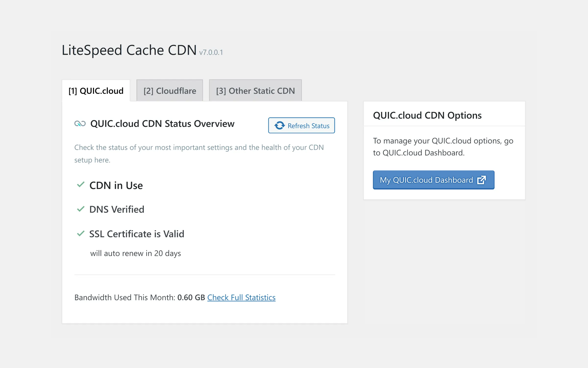Click the Refresh Status button

(x=302, y=125)
